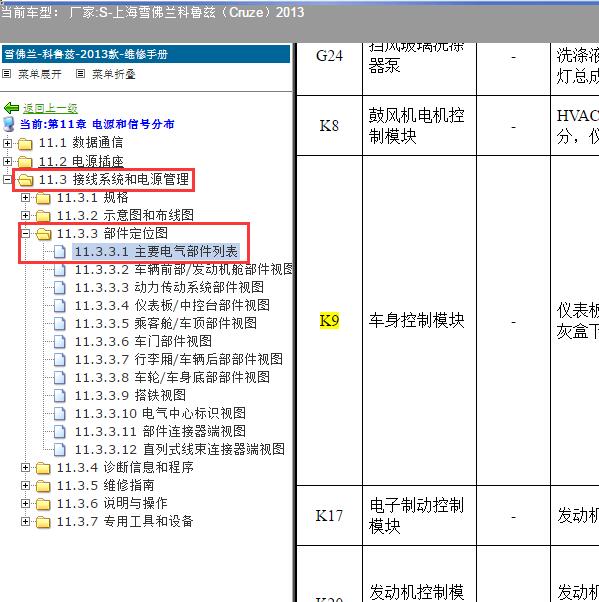Select the 11.1 数据通信 label
This screenshot has height=602, width=599.
81,143
